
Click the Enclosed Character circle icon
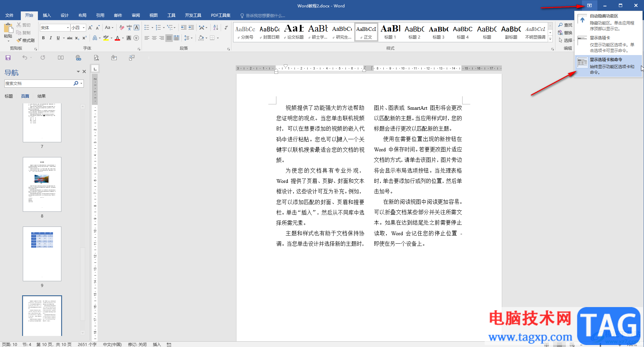136,38
